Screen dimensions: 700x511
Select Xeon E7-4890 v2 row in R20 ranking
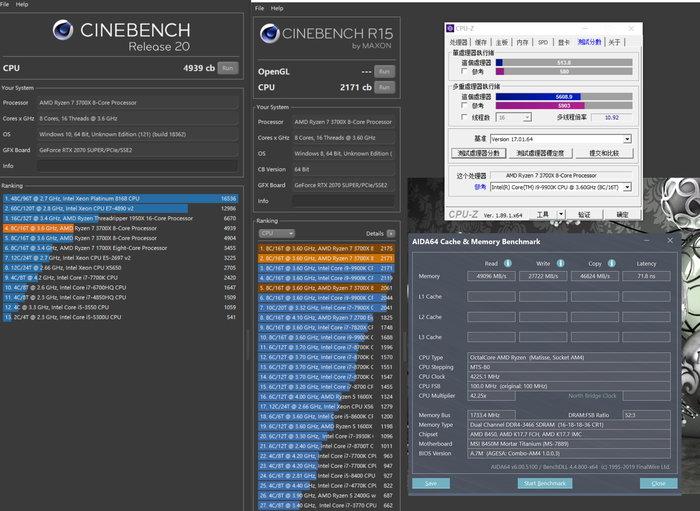point(120,208)
